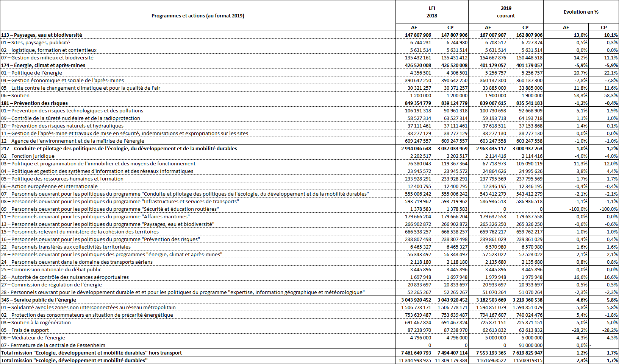The image size is (619, 364).
Task: Select row "113 – Paysages, eau et biodiversité"
Action: (x=42, y=35)
